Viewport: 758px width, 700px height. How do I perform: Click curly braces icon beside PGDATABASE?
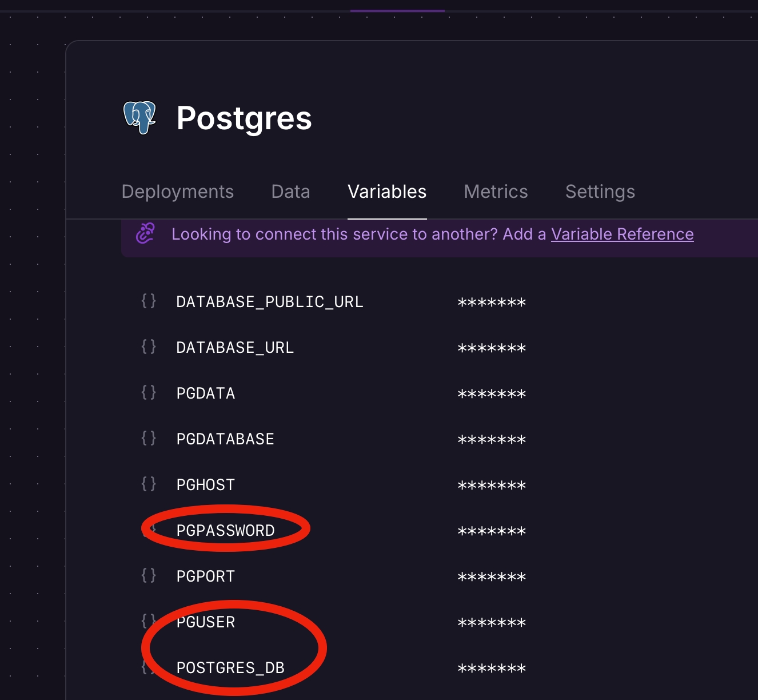tap(149, 438)
